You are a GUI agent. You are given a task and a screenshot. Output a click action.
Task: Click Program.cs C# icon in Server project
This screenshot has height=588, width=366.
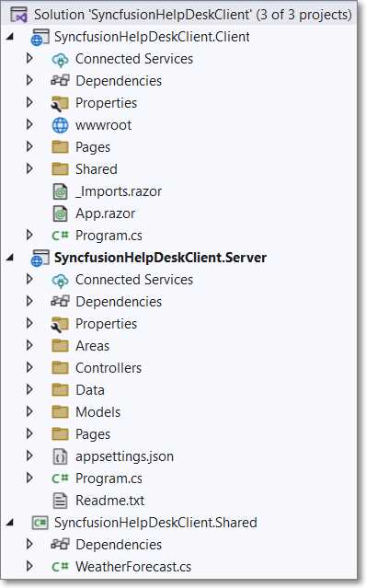(x=60, y=478)
